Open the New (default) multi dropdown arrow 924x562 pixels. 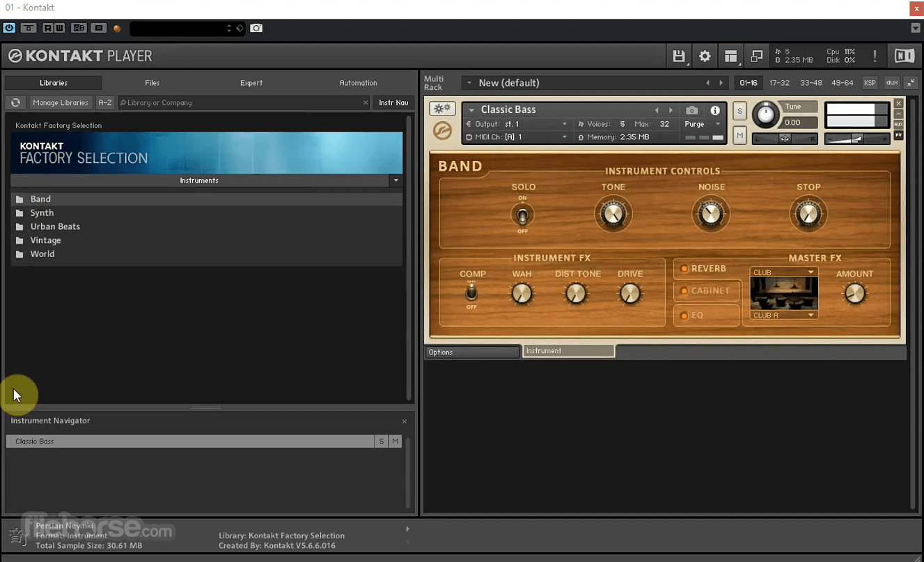pos(469,83)
